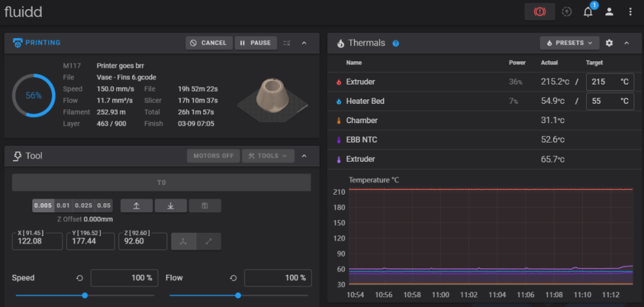The width and height of the screenshot is (644, 307).
Task: Select the 0.01 Z offset increment
Action: pyautogui.click(x=63, y=206)
